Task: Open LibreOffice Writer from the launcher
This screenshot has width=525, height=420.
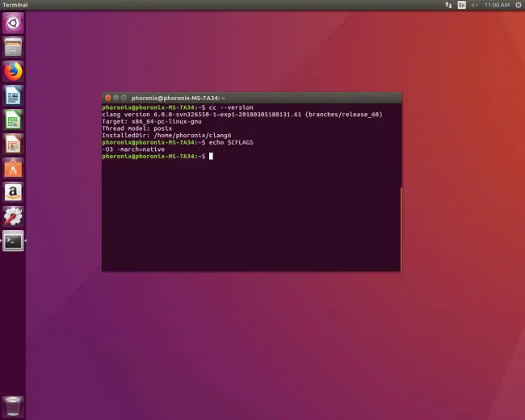Action: pos(13,95)
